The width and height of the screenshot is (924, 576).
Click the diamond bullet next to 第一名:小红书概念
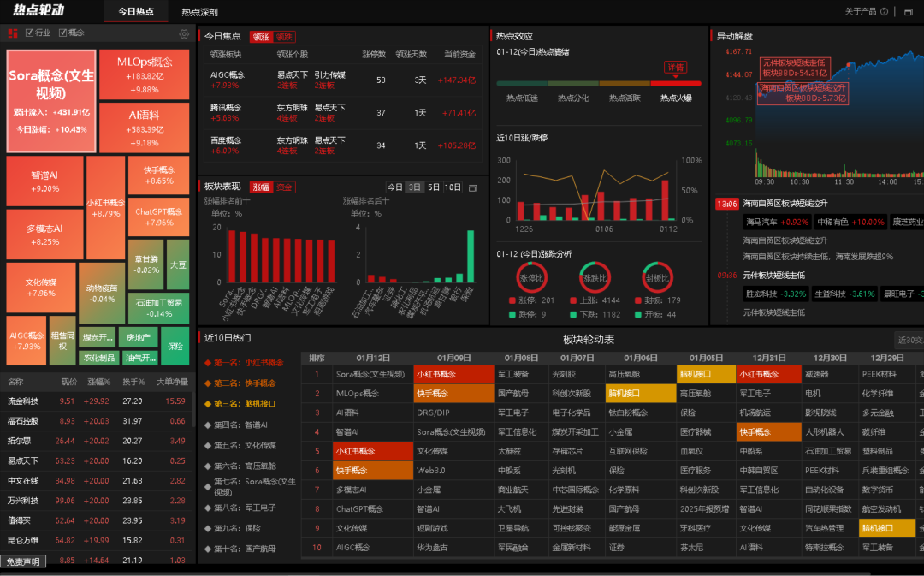coord(207,363)
